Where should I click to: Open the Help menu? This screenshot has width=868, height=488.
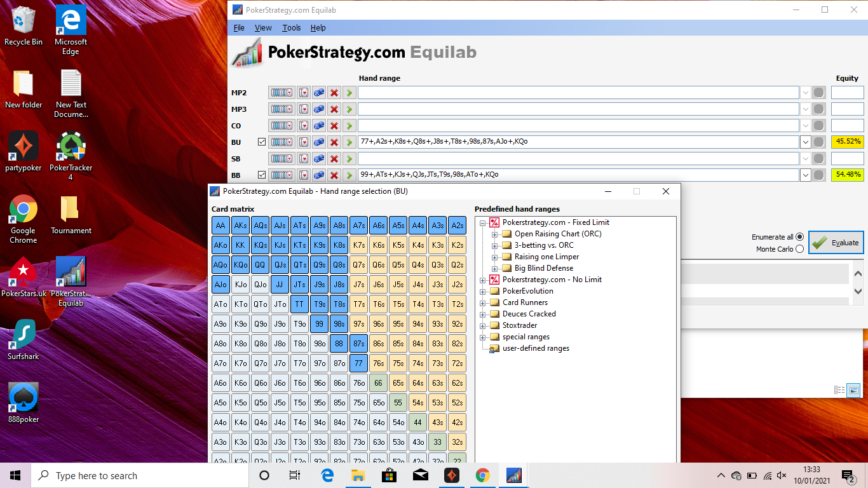tap(318, 28)
